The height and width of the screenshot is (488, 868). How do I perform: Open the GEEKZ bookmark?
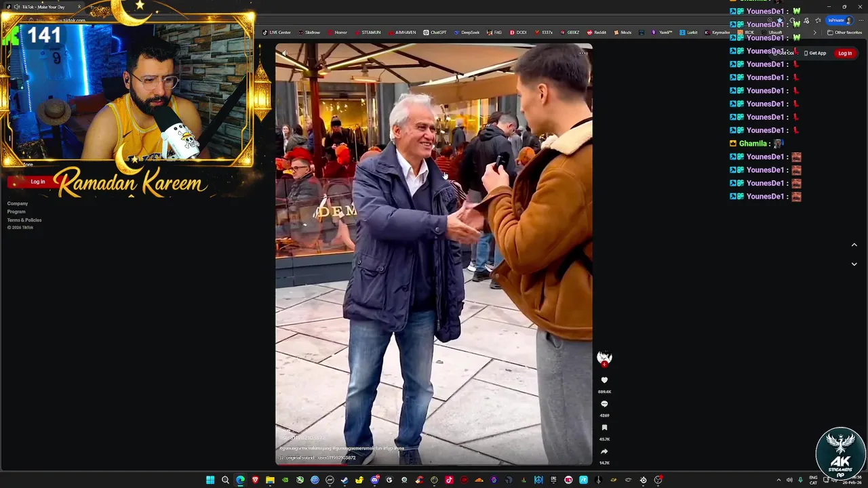(x=569, y=33)
